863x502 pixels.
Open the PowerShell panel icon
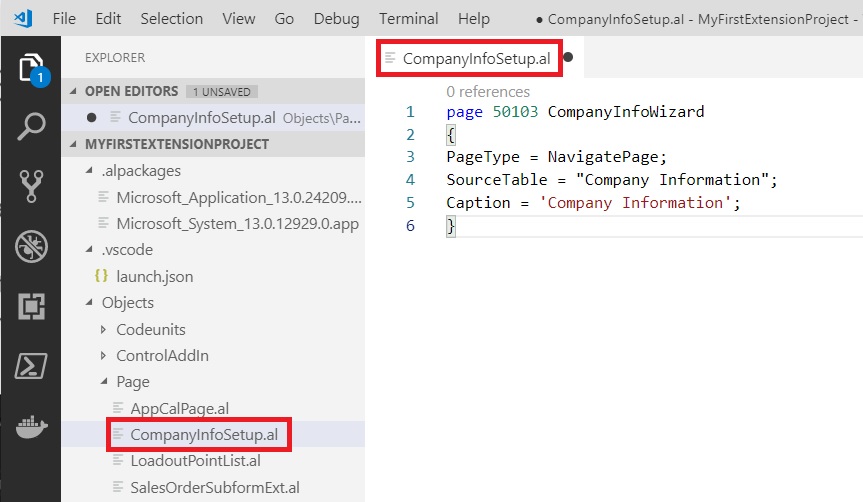[30, 365]
